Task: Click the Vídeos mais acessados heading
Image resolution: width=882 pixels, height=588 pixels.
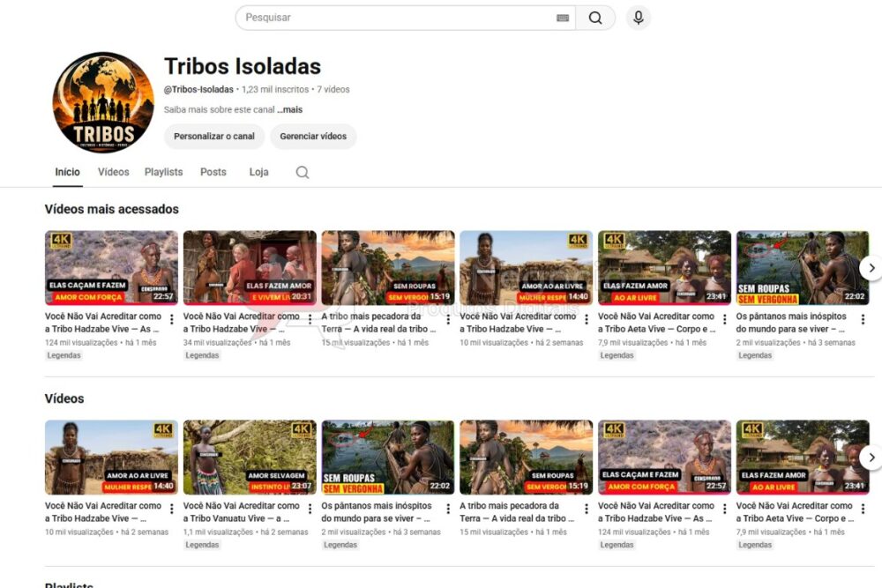Action: 112,209
